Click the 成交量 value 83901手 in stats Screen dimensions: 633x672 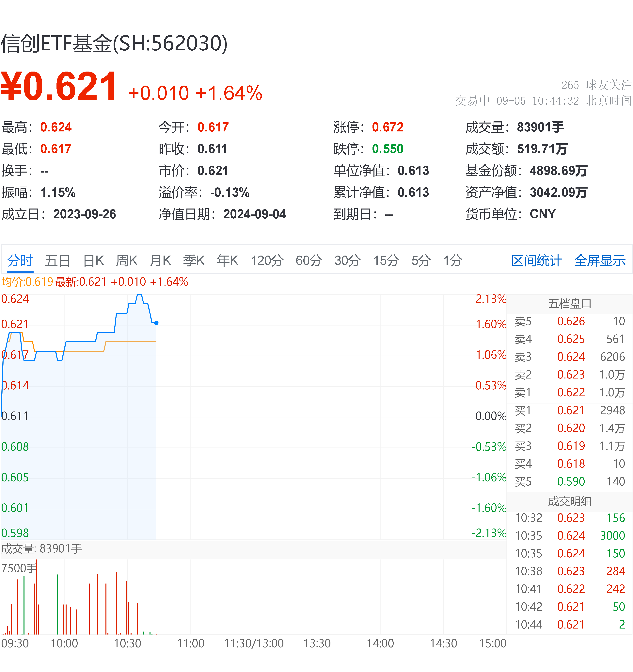click(540, 127)
